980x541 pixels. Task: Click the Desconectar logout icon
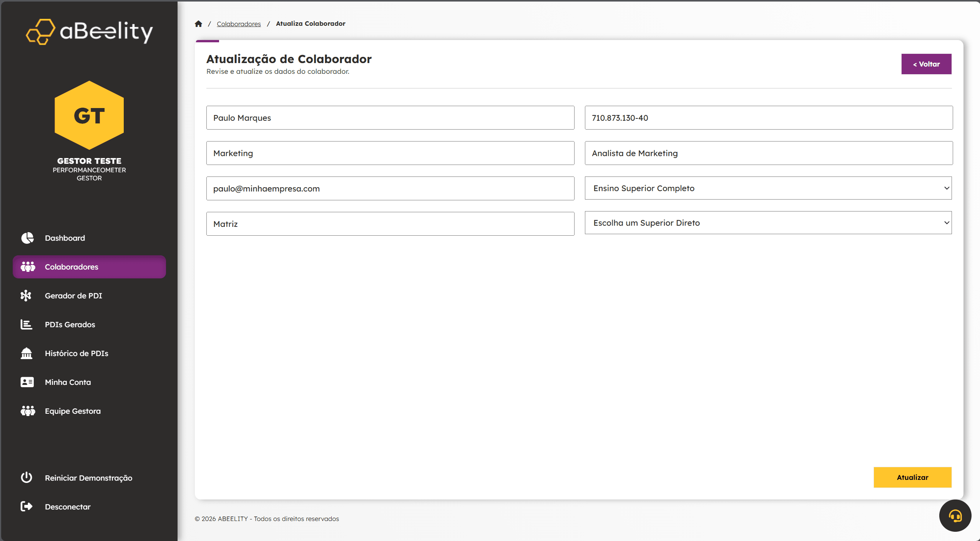point(26,507)
